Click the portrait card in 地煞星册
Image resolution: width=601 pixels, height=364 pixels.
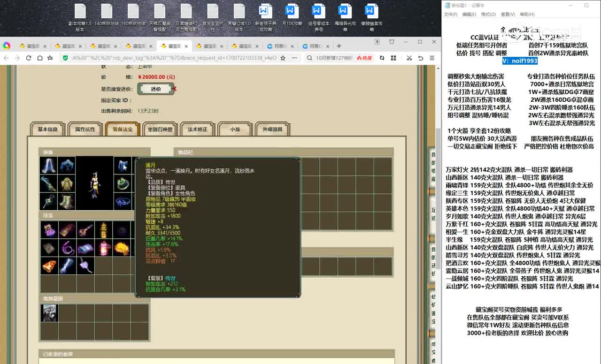(x=49, y=313)
